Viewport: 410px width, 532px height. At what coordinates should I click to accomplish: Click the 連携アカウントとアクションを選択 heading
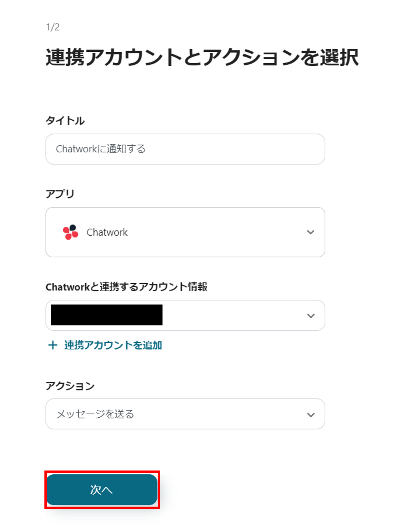click(x=202, y=57)
